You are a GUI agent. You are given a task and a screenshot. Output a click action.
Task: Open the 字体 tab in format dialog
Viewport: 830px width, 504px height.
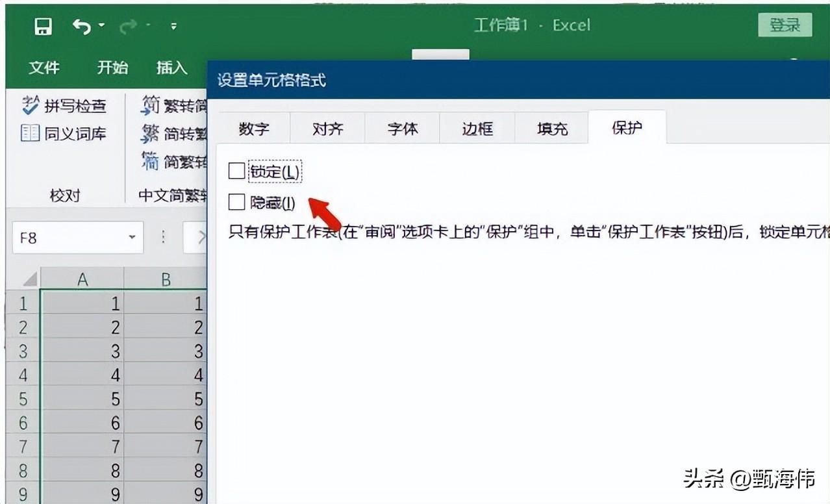tap(402, 129)
